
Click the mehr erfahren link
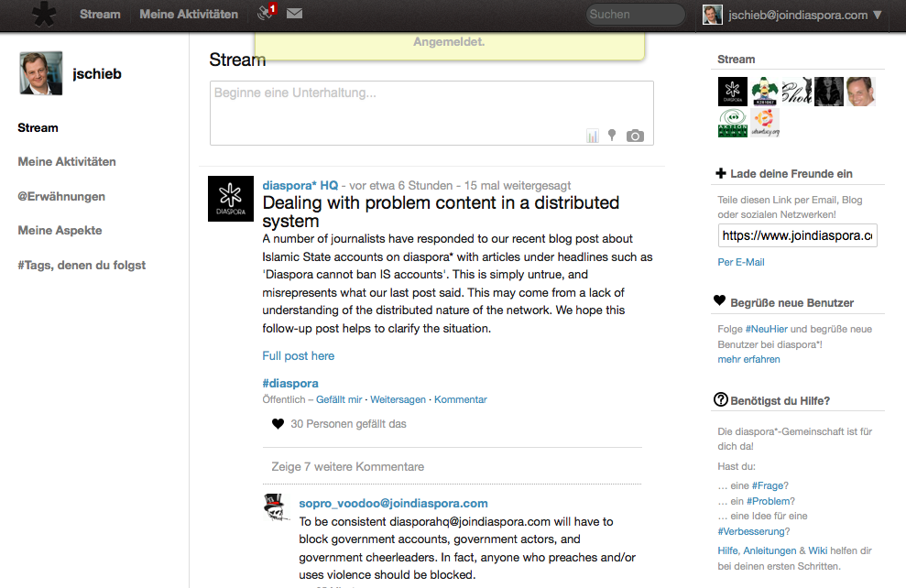pyautogui.click(x=748, y=359)
